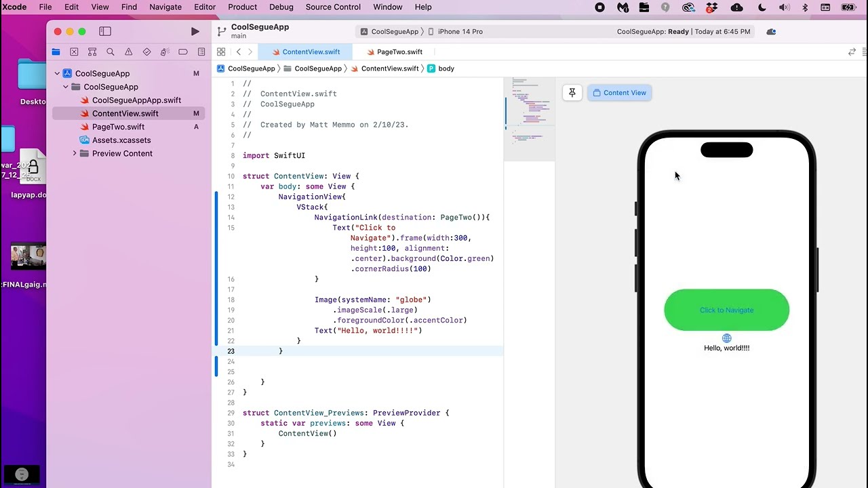The height and width of the screenshot is (488, 868).
Task: Open the volume control in menu bar
Action: coord(784,7)
